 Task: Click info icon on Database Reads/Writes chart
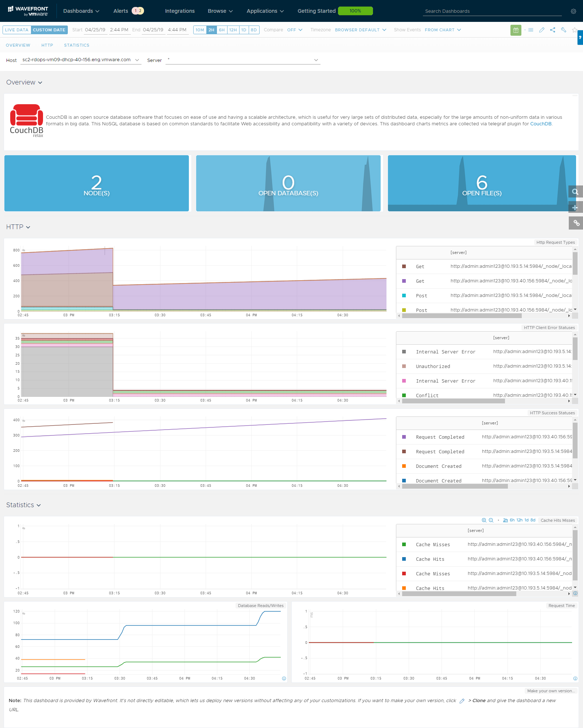point(284,678)
